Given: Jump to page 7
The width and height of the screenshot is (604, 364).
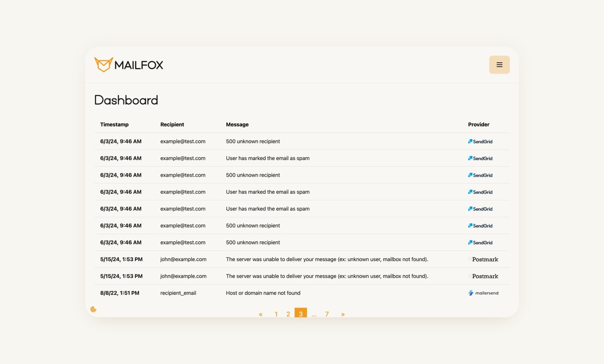Looking at the screenshot, I should 327,314.
